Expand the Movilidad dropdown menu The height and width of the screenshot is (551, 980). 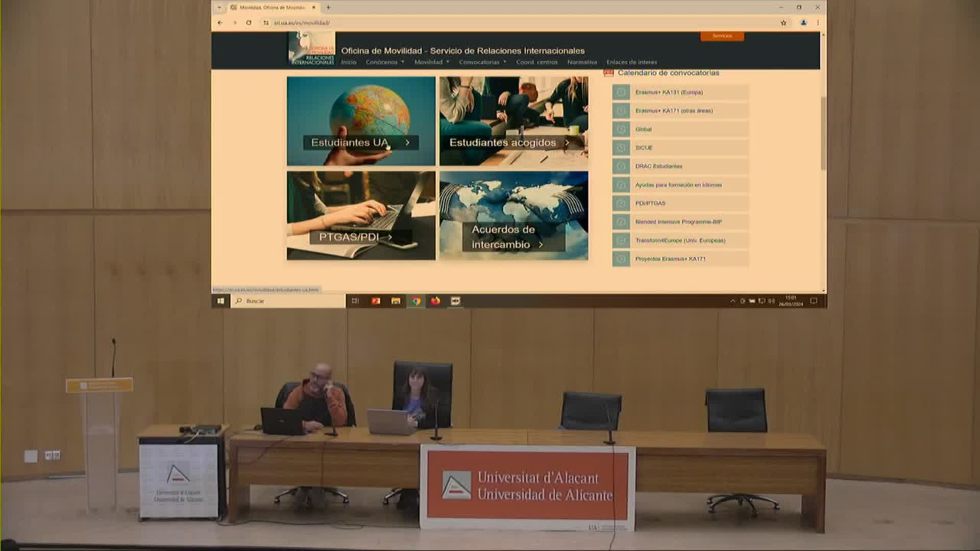[431, 62]
